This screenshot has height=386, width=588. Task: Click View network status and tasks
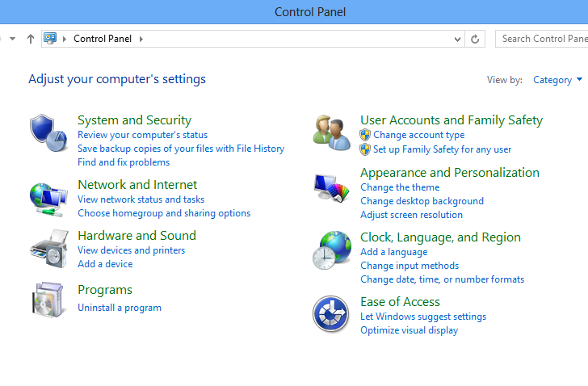[141, 199]
